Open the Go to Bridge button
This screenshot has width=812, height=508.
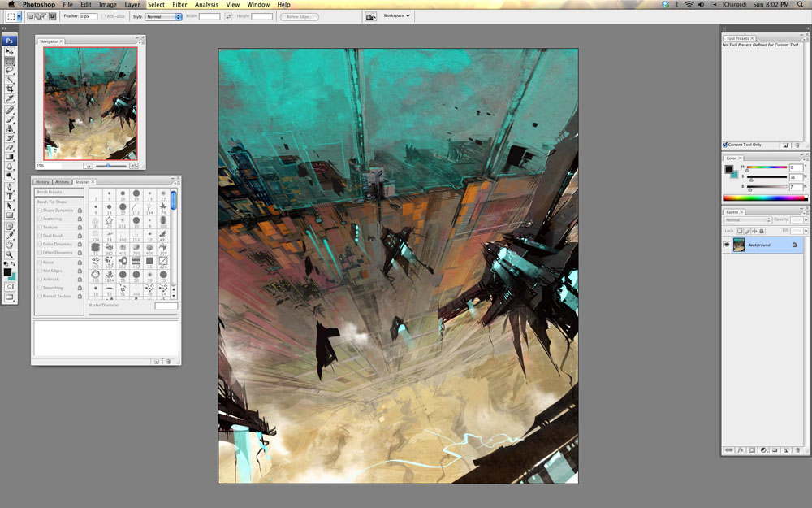(x=370, y=16)
